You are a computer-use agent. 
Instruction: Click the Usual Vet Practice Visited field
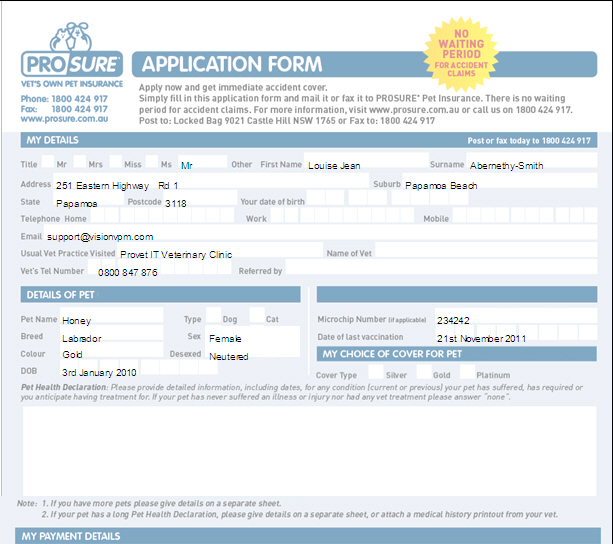(x=220, y=250)
